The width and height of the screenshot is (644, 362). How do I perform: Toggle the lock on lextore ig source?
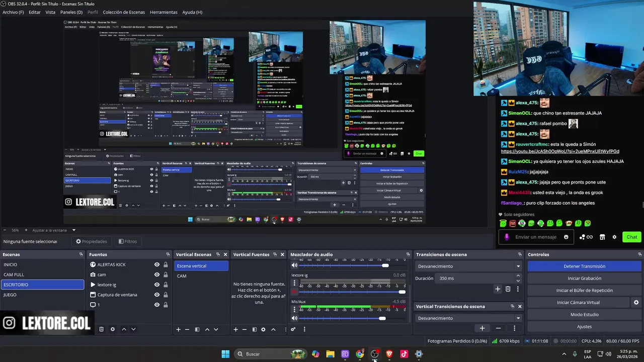click(x=166, y=285)
